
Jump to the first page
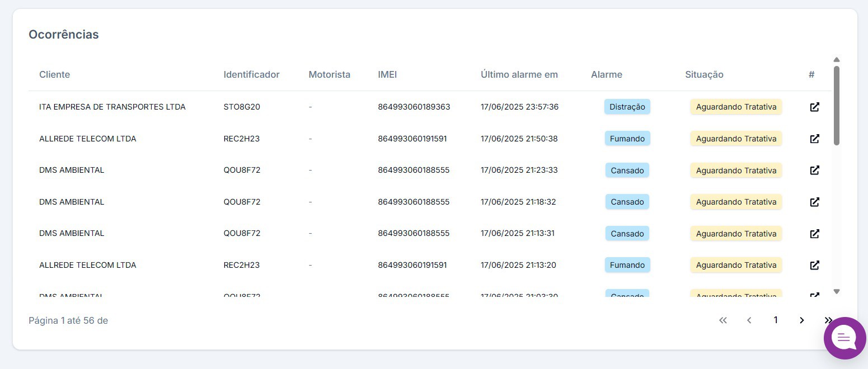[x=722, y=320]
